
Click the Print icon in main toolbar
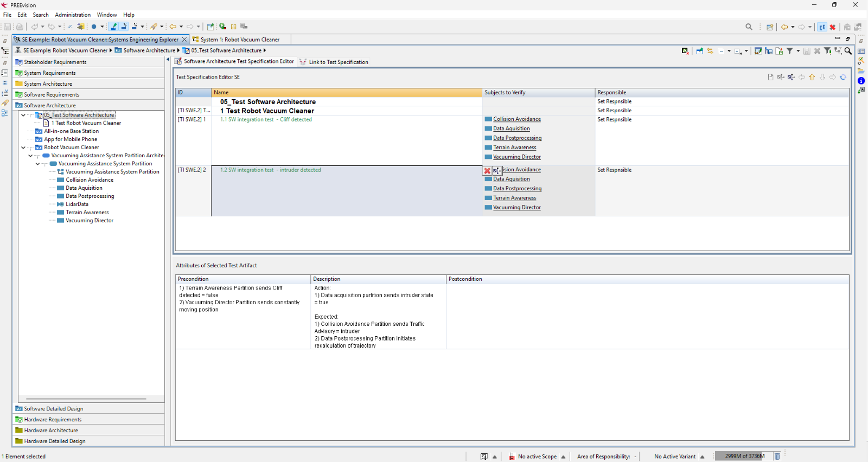(x=20, y=27)
